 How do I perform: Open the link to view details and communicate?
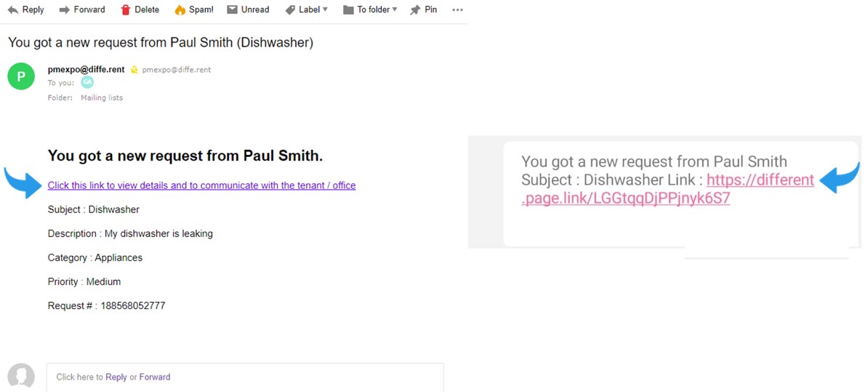pyautogui.click(x=201, y=185)
